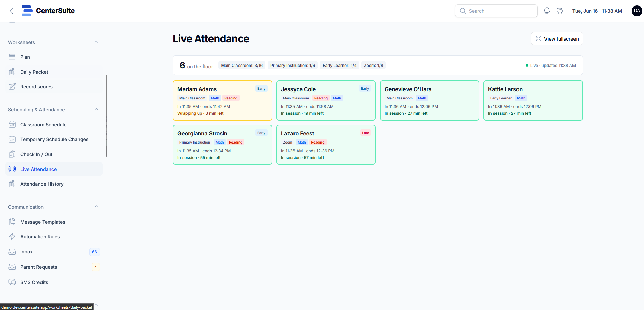Click the Message Templates document icon
The width and height of the screenshot is (644, 310).
point(12,222)
